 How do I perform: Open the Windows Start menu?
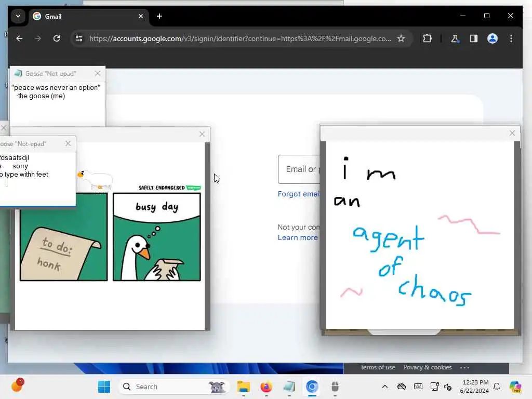point(104,387)
